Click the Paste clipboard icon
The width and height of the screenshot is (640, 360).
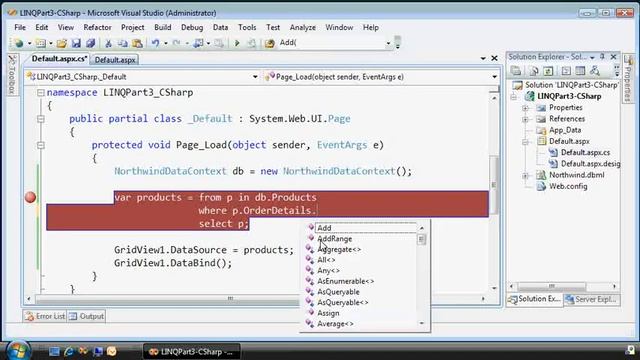pyautogui.click(x=137, y=43)
